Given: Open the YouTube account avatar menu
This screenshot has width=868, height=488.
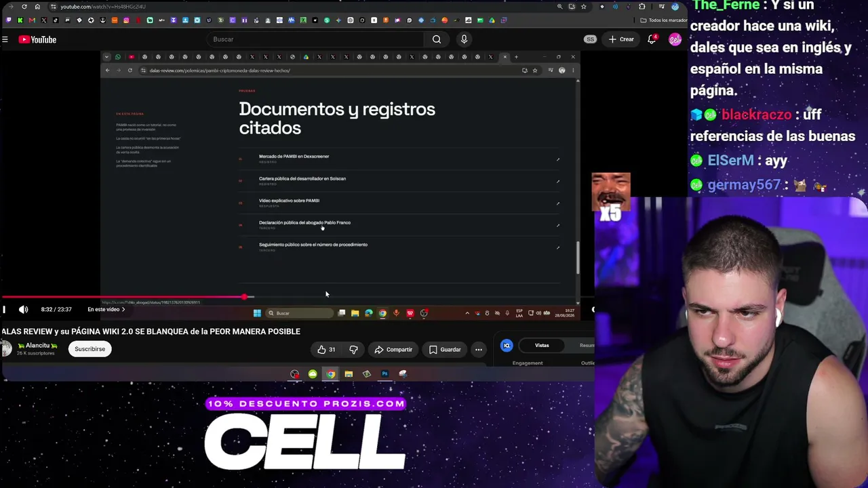Looking at the screenshot, I should click(675, 39).
